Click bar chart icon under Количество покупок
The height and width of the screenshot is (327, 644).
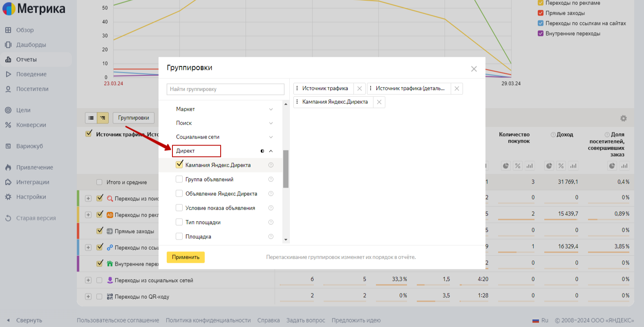click(530, 166)
